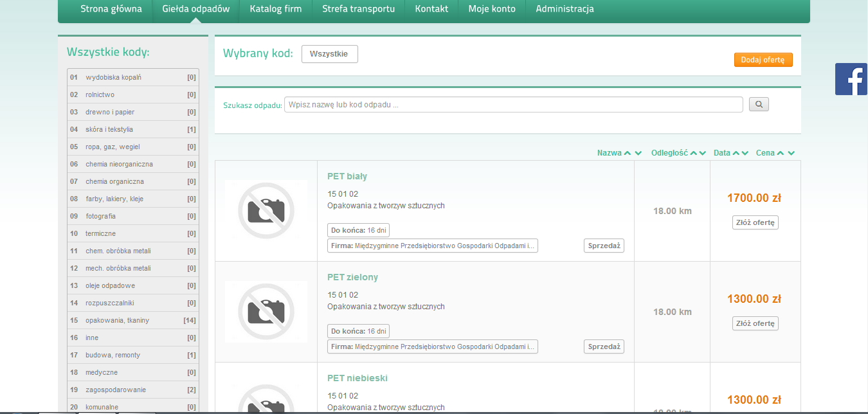Screen dimensions: 868x414
Task: Select code 19 zagospodarowanie
Action: coord(133,390)
